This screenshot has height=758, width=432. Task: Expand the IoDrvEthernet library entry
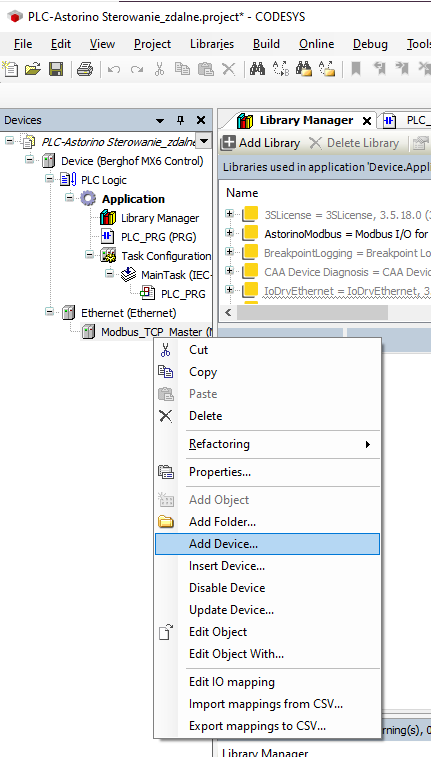tap(230, 289)
